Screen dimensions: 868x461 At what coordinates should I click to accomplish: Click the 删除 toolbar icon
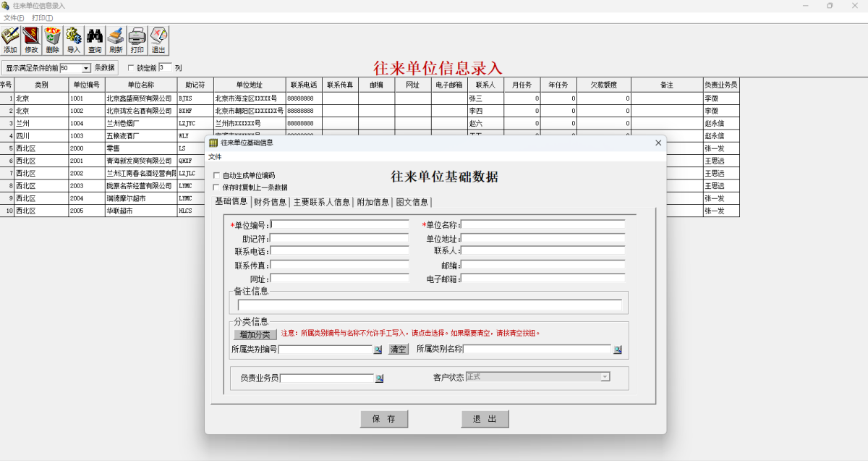coord(53,40)
